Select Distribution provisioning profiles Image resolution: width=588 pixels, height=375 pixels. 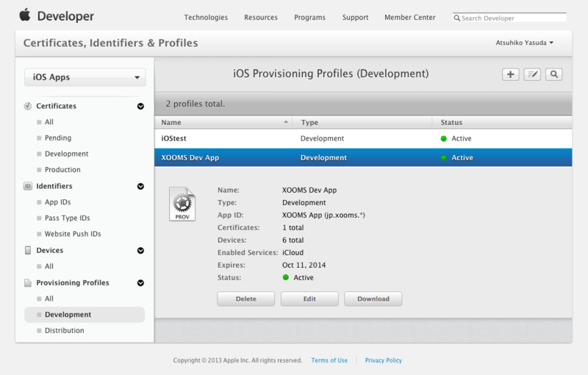(x=64, y=331)
